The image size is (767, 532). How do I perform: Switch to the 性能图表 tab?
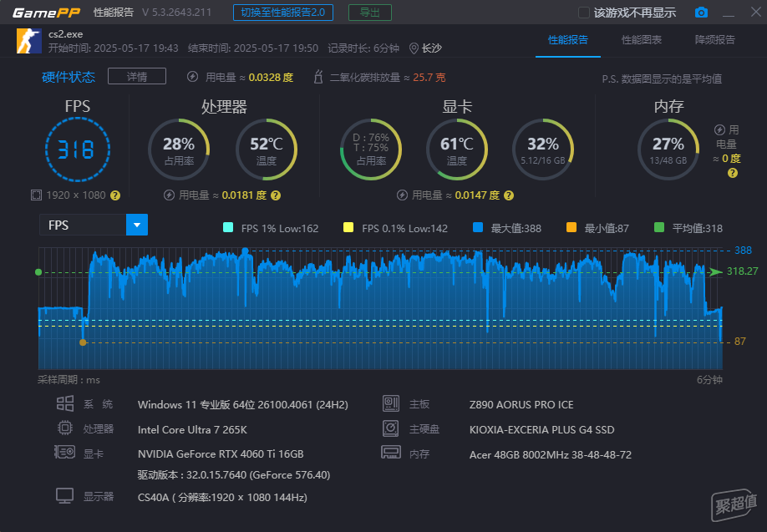[x=642, y=40]
